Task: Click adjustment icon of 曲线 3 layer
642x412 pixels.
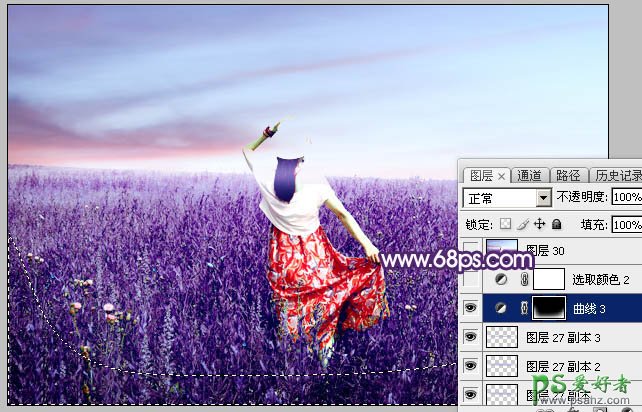Action: tap(500, 309)
